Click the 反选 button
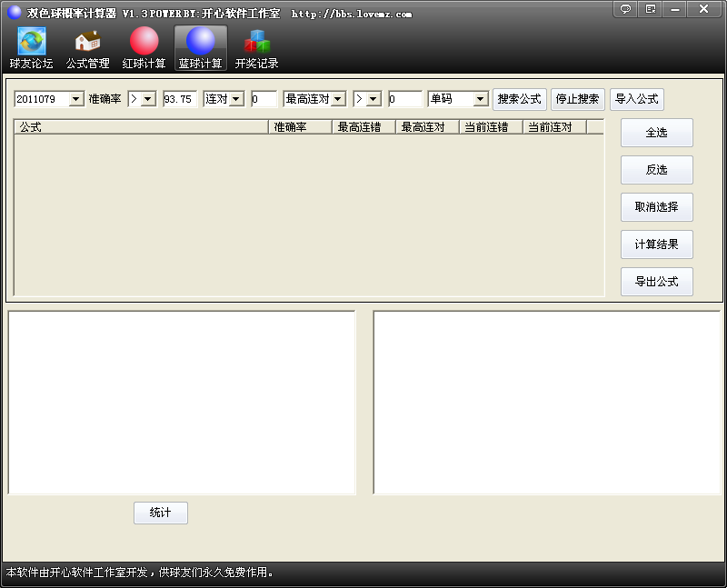727x588 pixels. click(x=657, y=170)
